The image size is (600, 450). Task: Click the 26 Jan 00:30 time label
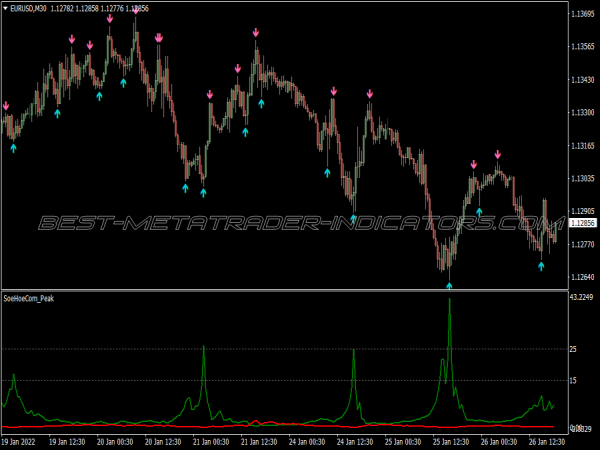tap(499, 442)
